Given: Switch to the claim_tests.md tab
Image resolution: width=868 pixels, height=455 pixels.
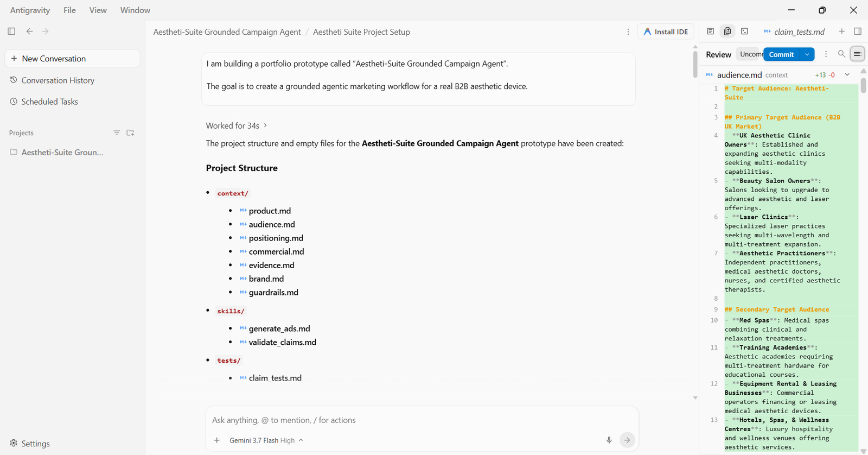Looking at the screenshot, I should click(794, 31).
